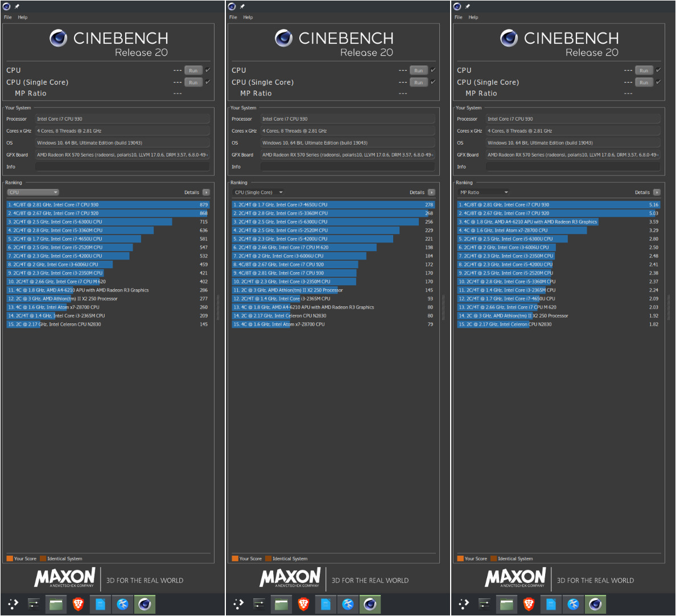Click the GFX Board field in the middle window

pyautogui.click(x=348, y=155)
